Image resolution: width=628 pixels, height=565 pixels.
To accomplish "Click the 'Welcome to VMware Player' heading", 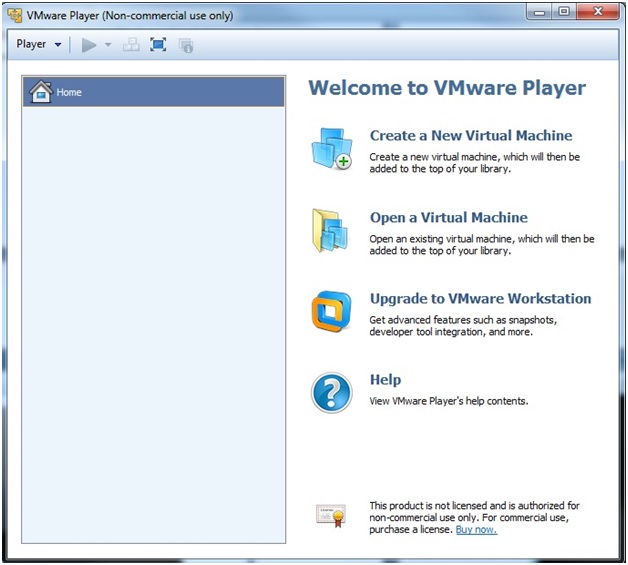I will point(447,88).
